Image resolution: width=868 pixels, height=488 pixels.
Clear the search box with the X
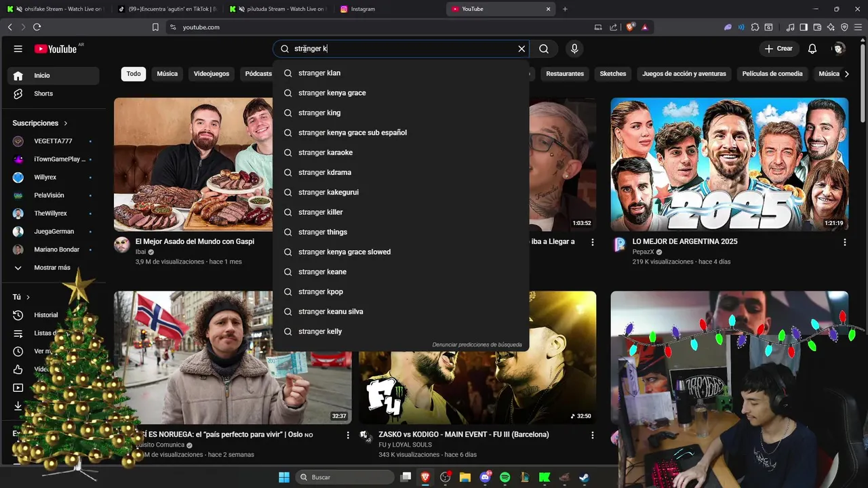tap(521, 49)
